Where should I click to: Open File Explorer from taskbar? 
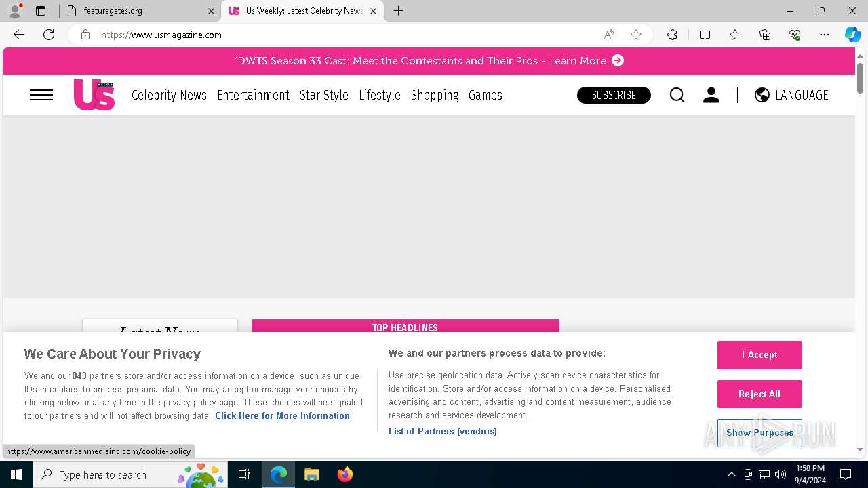click(311, 474)
